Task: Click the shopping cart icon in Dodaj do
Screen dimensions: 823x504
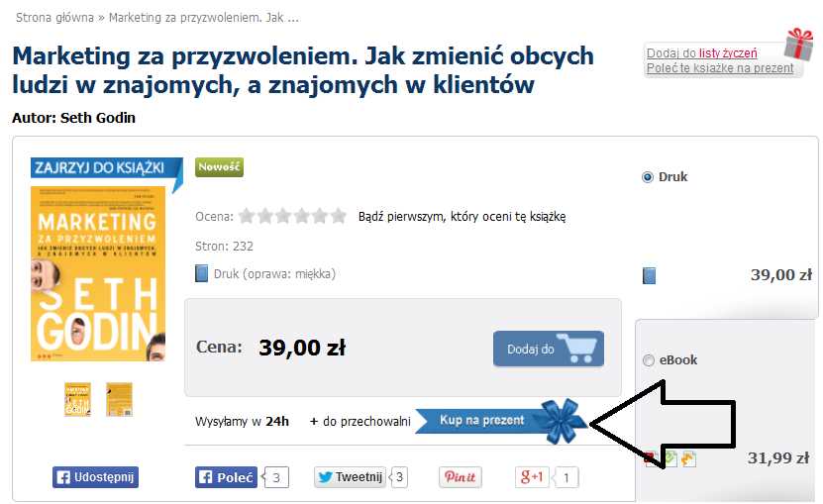Action: point(578,348)
